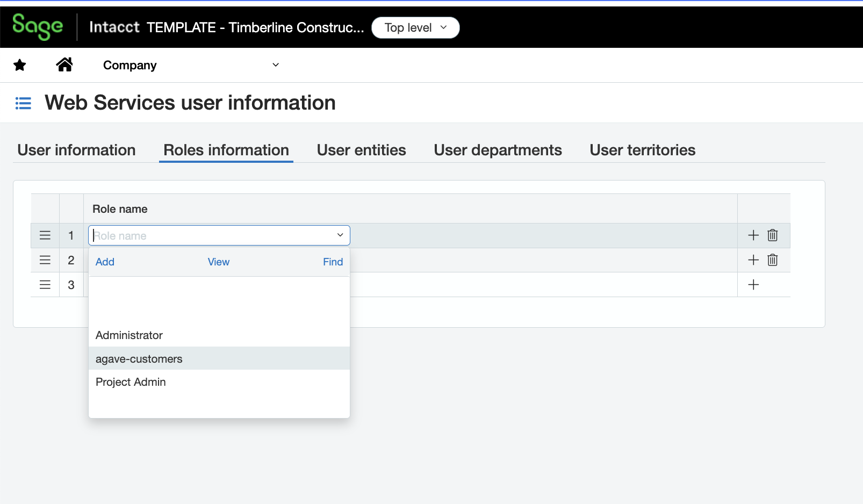Click row number 1 cell
This screenshot has height=504, width=863.
pos(71,235)
